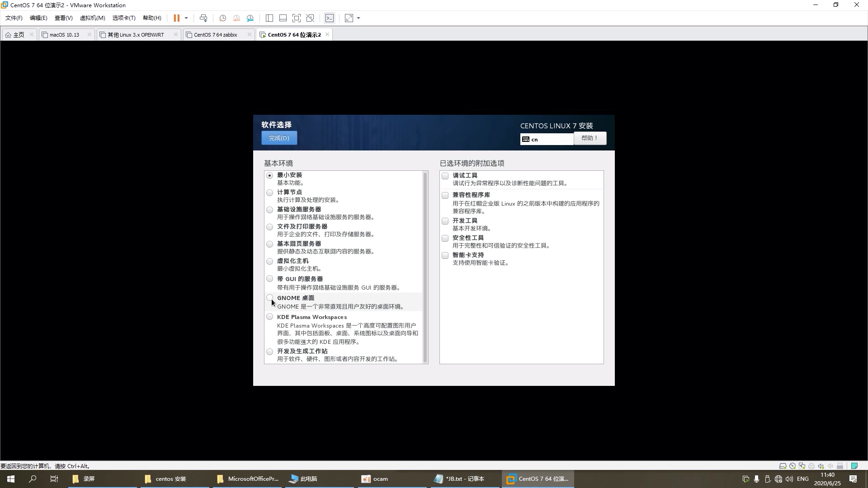
Task: Enable the 兼容性程序库 checkbox
Action: pos(445,195)
